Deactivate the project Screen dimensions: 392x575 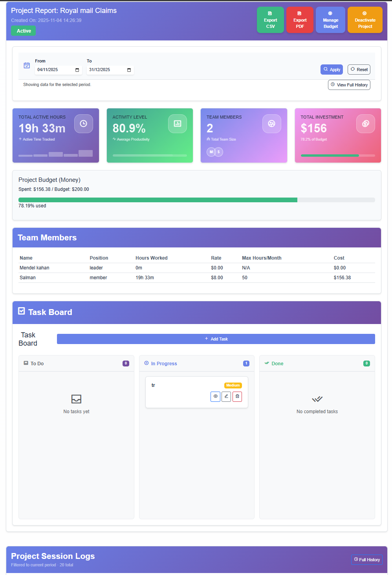(x=365, y=20)
